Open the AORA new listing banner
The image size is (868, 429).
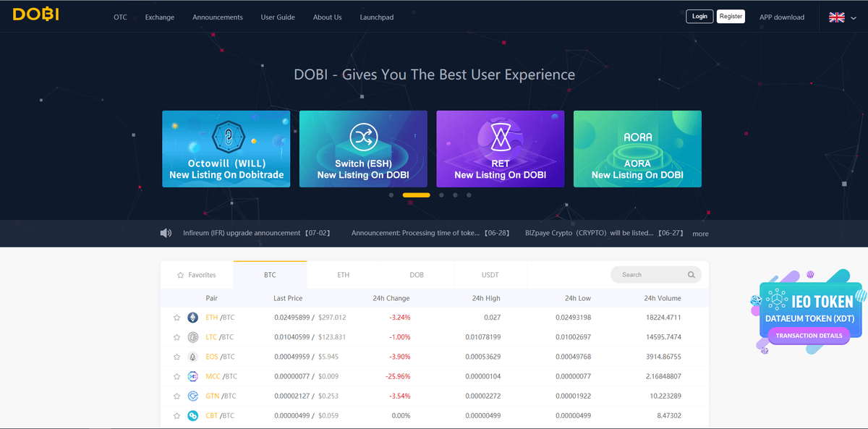tap(637, 149)
